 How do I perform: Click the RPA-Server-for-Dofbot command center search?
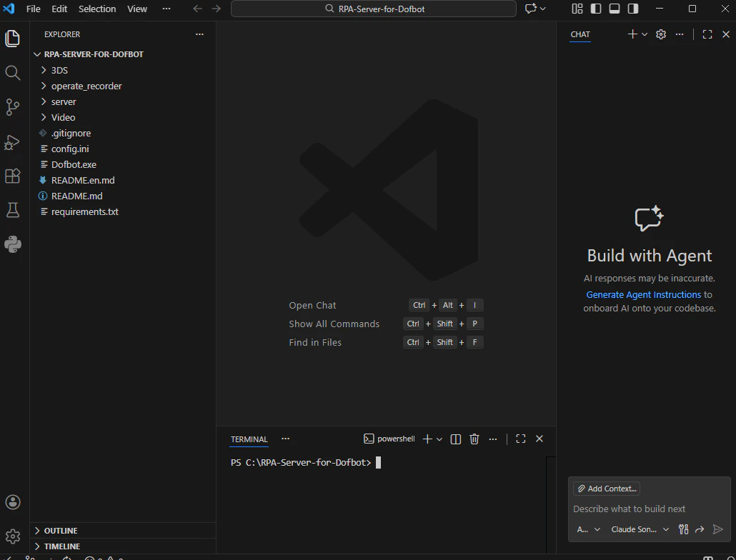click(374, 9)
